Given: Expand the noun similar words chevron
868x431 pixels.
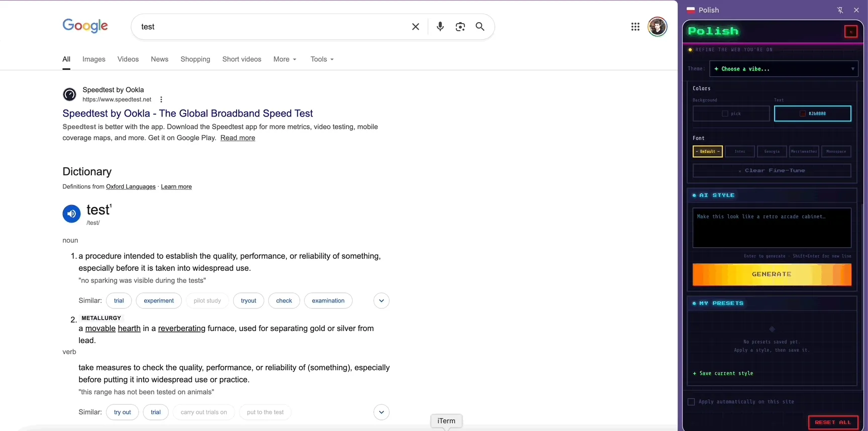Looking at the screenshot, I should [381, 301].
